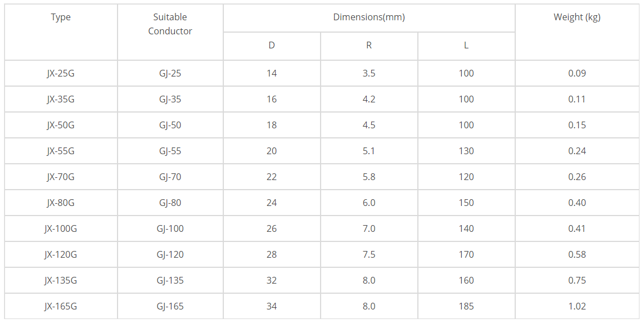Screen dimensions: 644x323
Task: Click the 150 length value for JX-80G
Action: [466, 203]
